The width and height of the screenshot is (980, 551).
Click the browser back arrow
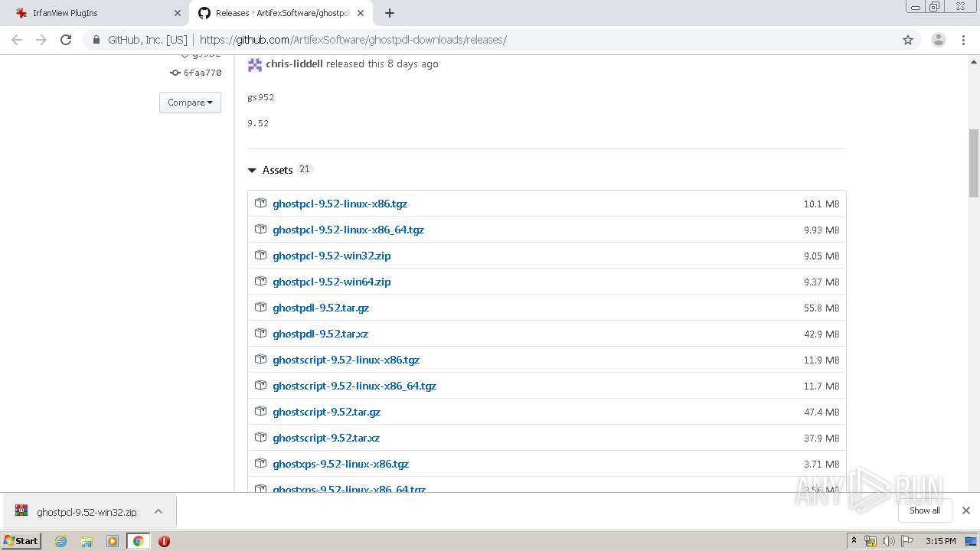tap(17, 40)
